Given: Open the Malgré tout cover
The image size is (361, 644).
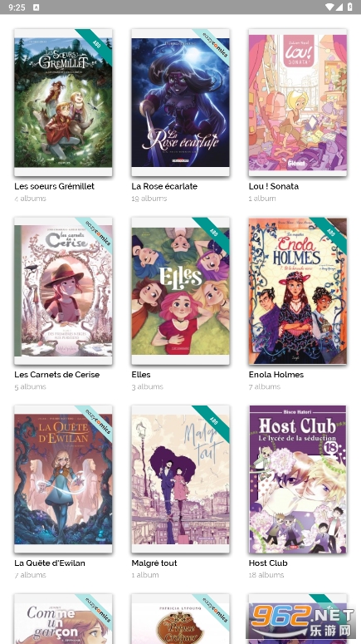Looking at the screenshot, I should pyautogui.click(x=181, y=479).
